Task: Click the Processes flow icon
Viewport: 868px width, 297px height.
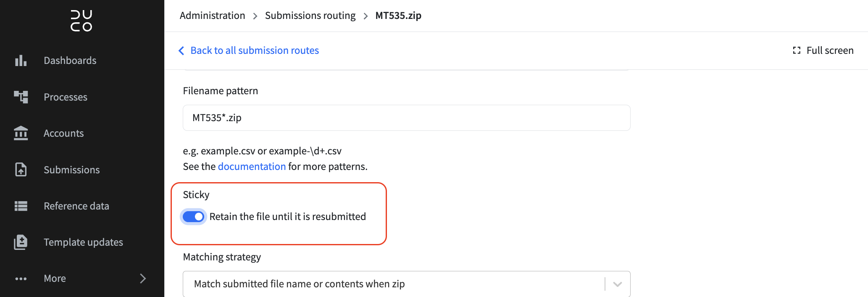Action: [21, 97]
